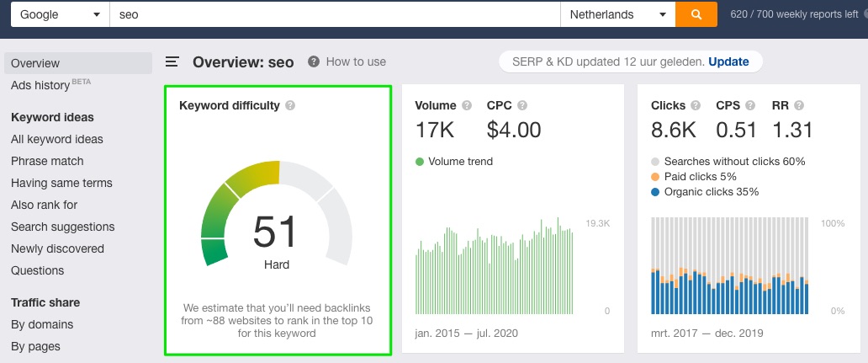Image resolution: width=868 pixels, height=363 pixels.
Task: Click the Hard label under 51
Action: (x=276, y=264)
